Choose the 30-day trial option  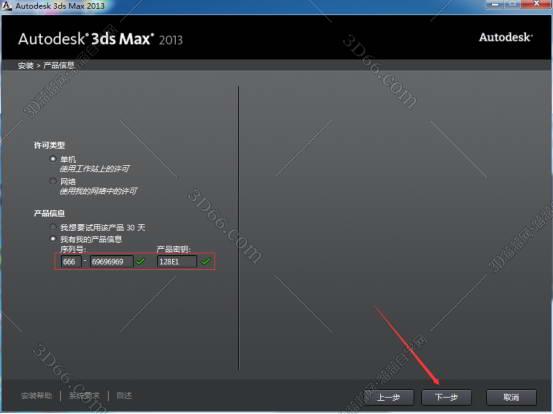pos(53,227)
